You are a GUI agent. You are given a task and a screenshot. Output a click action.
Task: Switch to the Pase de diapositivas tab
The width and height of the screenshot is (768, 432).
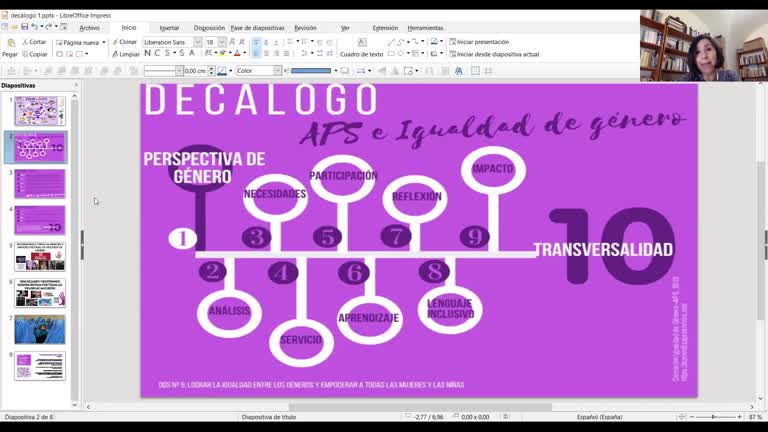pyautogui.click(x=257, y=28)
